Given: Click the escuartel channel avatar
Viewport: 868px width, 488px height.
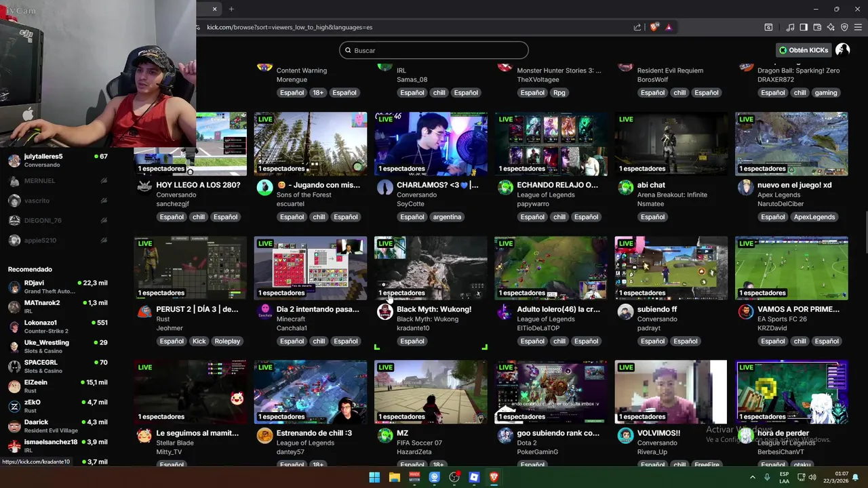Looking at the screenshot, I should [265, 188].
